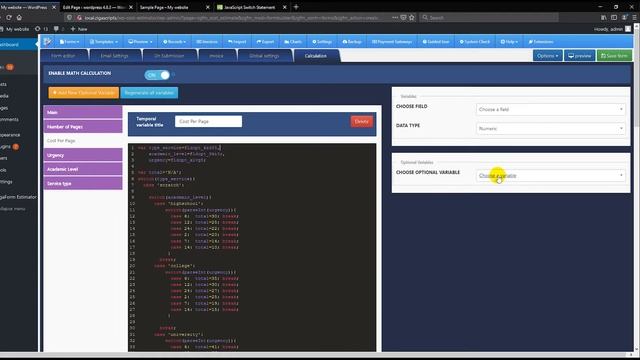The image size is (640, 360).
Task: Open Dashboard in WordPress sidebar
Action: point(18,44)
